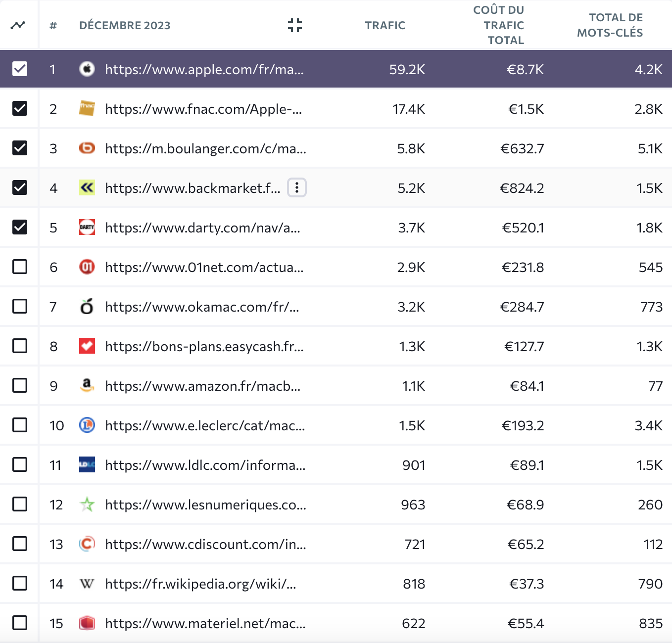Click the Wikipedia favicon in row 14
The image size is (672, 643).
[87, 584]
